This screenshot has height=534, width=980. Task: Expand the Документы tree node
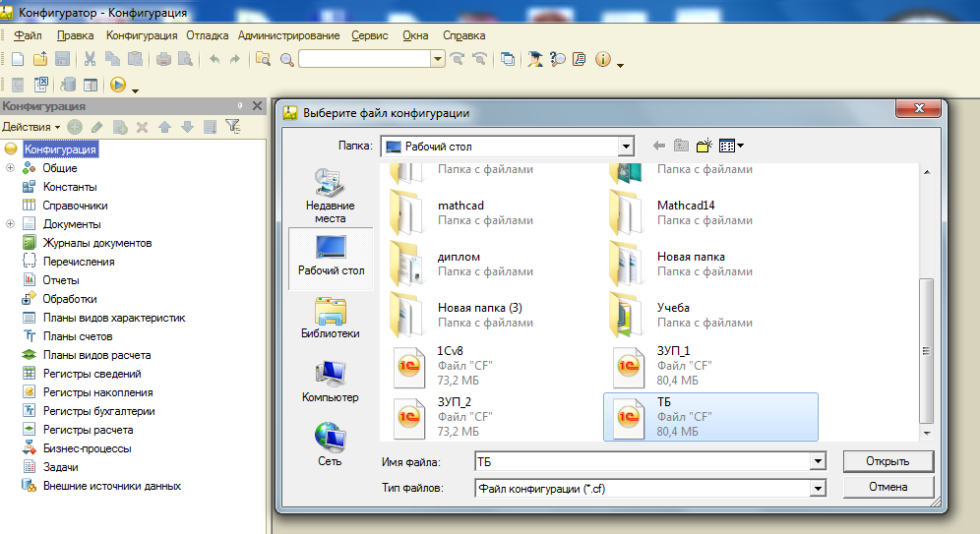[10, 224]
